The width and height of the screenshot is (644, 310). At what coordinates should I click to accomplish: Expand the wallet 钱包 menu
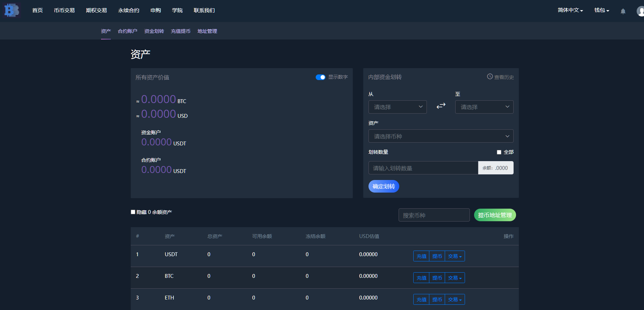pyautogui.click(x=601, y=10)
